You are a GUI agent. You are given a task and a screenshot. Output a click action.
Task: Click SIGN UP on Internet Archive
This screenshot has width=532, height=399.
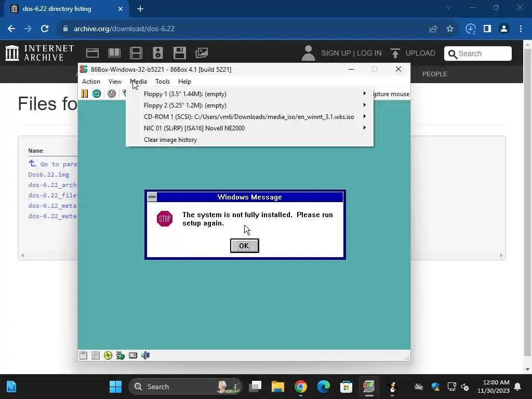[336, 54]
